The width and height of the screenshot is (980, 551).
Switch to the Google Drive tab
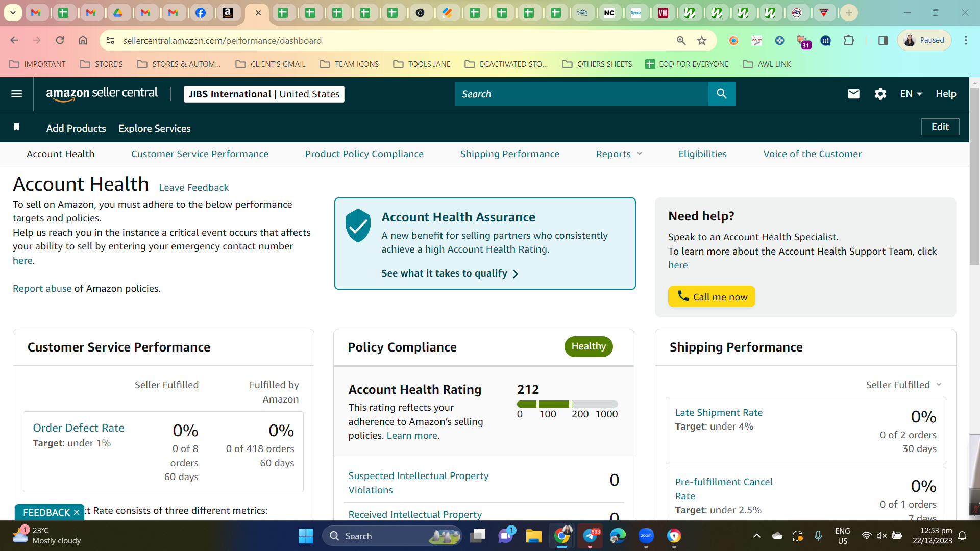(118, 13)
